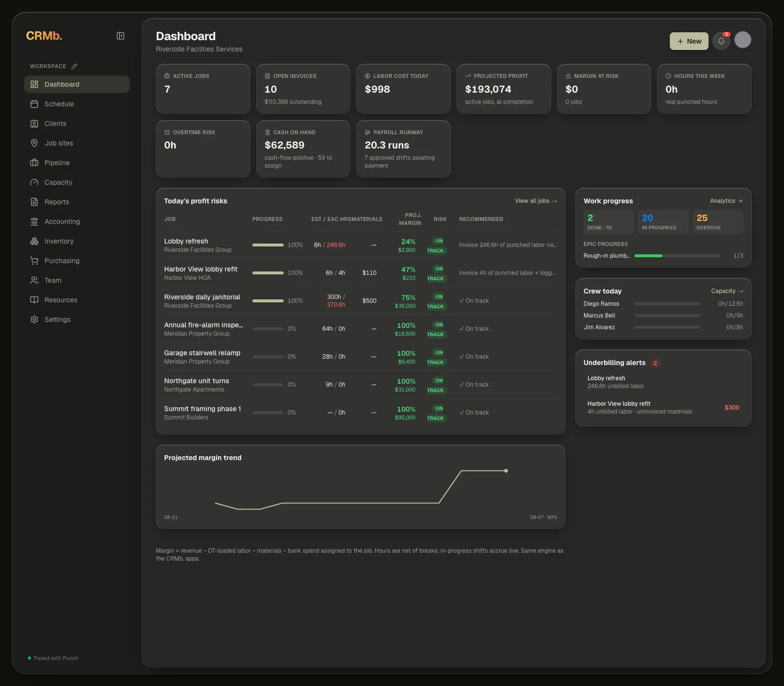Screen dimensions: 784x686
Task: Click the Resources book icon
Action: click(34, 300)
